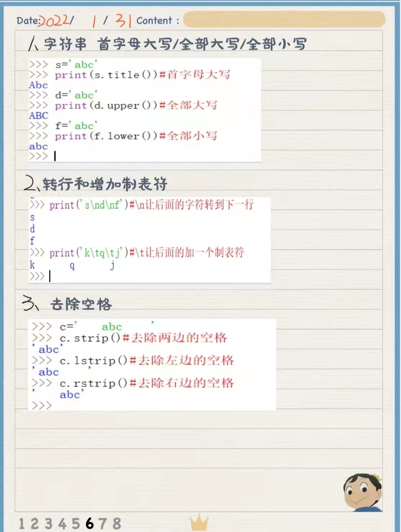Image resolution: width=401 pixels, height=532 pixels.
Task: Click the 'Content :' label
Action: pos(158,21)
